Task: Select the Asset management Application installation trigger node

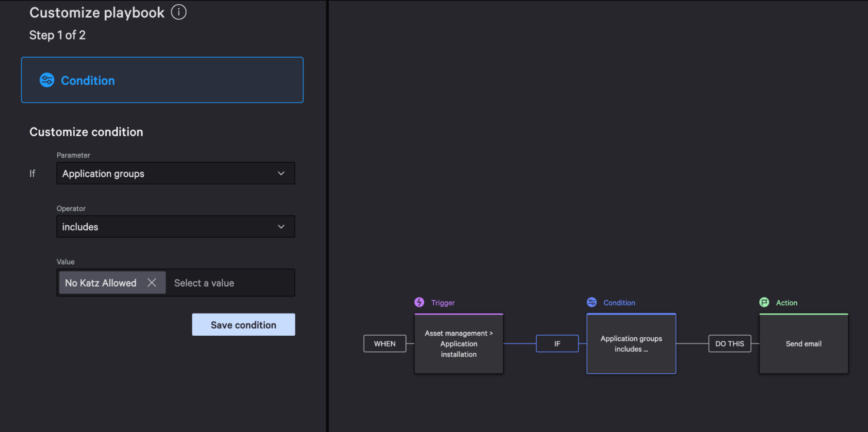Action: click(x=459, y=343)
